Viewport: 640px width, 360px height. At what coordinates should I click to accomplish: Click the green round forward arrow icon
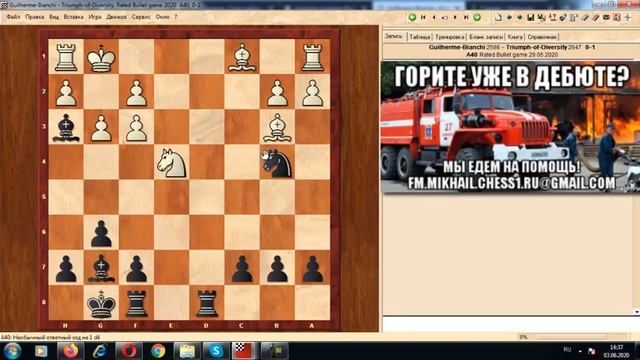coord(477,17)
